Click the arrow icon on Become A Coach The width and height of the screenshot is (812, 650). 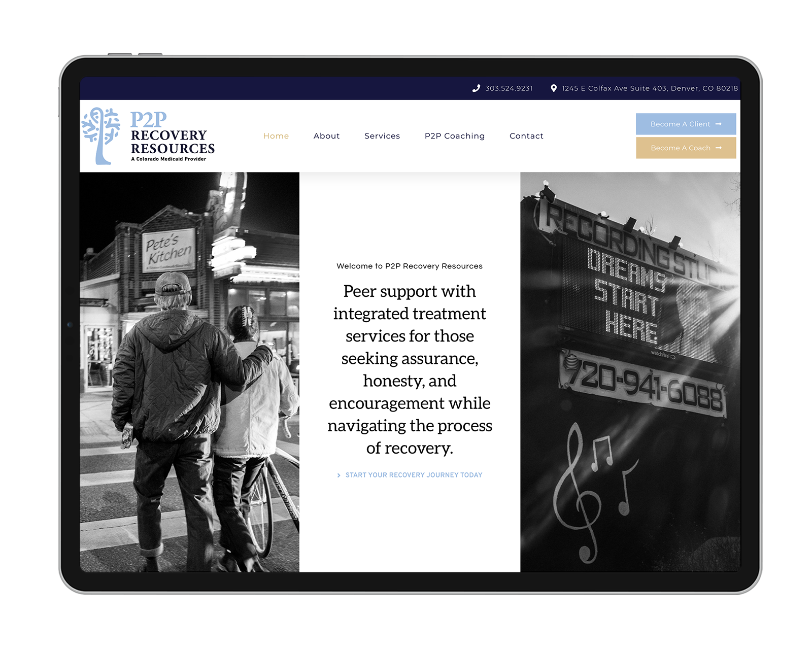pyautogui.click(x=719, y=148)
